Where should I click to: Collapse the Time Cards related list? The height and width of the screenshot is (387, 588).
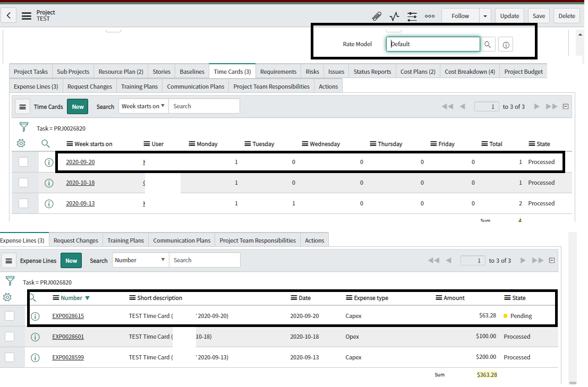(x=566, y=106)
